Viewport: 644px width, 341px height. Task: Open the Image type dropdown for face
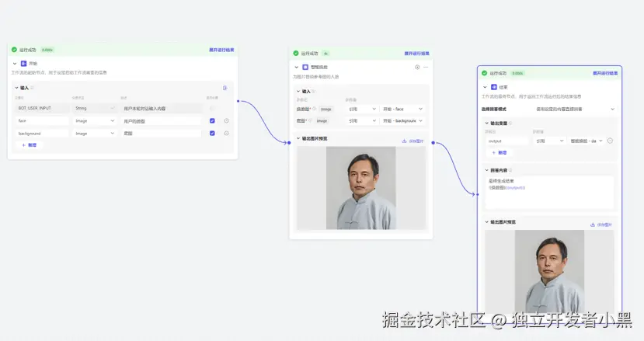[x=93, y=120]
